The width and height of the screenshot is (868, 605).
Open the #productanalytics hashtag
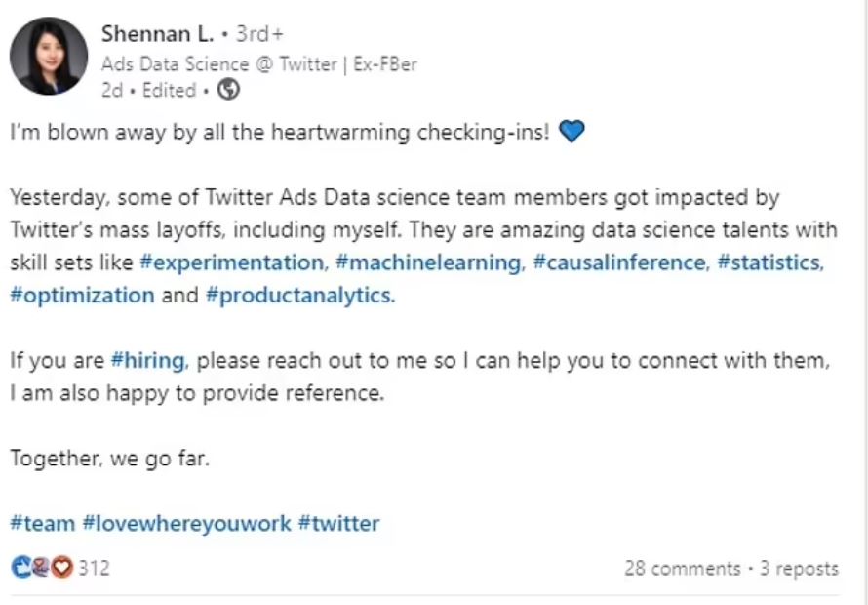coord(300,296)
